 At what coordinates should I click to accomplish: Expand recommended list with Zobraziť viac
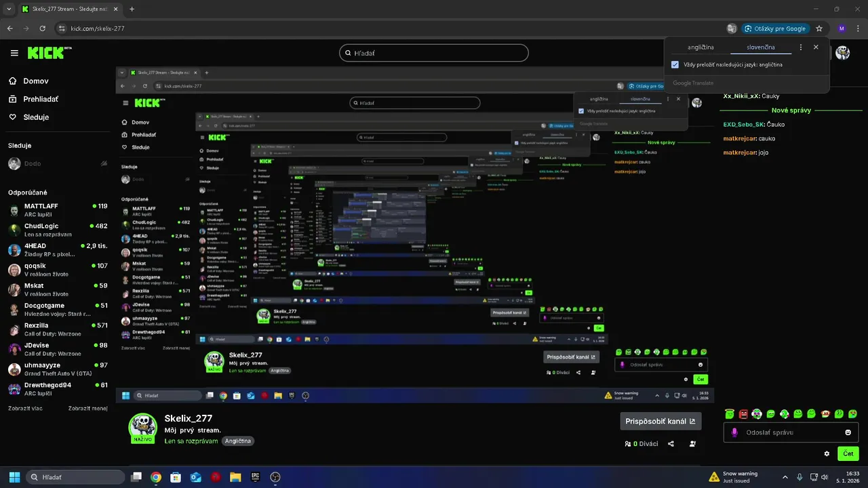point(25,408)
